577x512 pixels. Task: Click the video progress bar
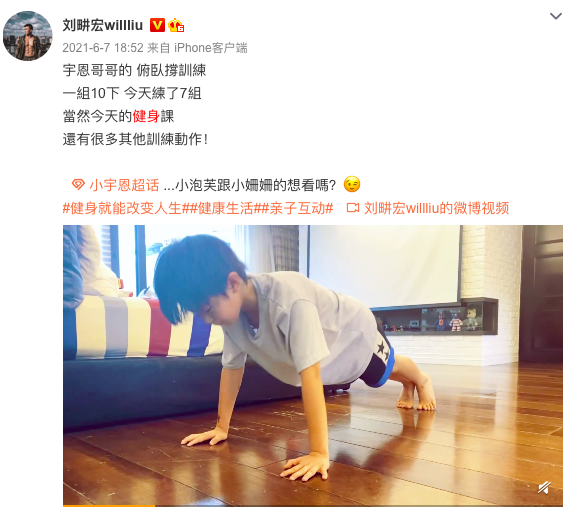[313, 506]
